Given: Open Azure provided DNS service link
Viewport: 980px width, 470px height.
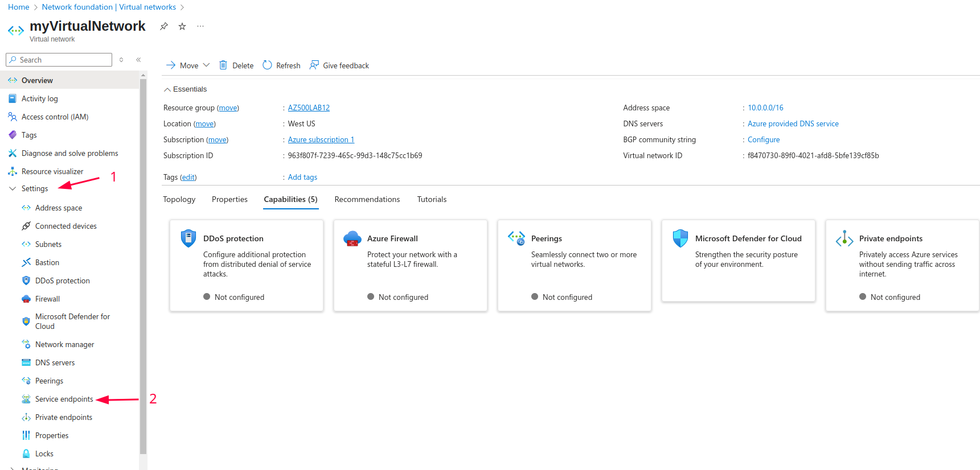Looking at the screenshot, I should pyautogui.click(x=793, y=123).
